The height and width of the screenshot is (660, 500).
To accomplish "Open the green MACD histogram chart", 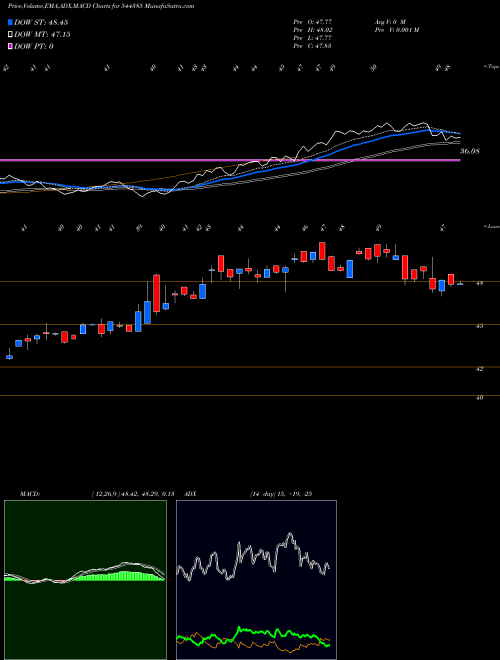I will point(85,580).
